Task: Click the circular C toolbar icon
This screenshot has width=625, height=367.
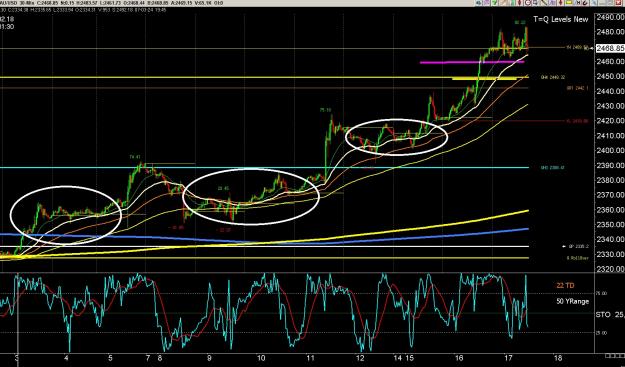Action: (528, 3)
